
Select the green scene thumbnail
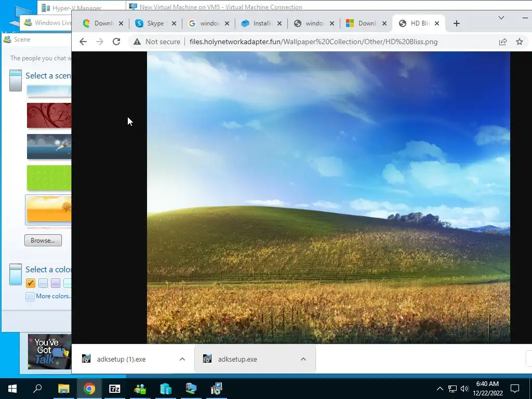point(49,178)
